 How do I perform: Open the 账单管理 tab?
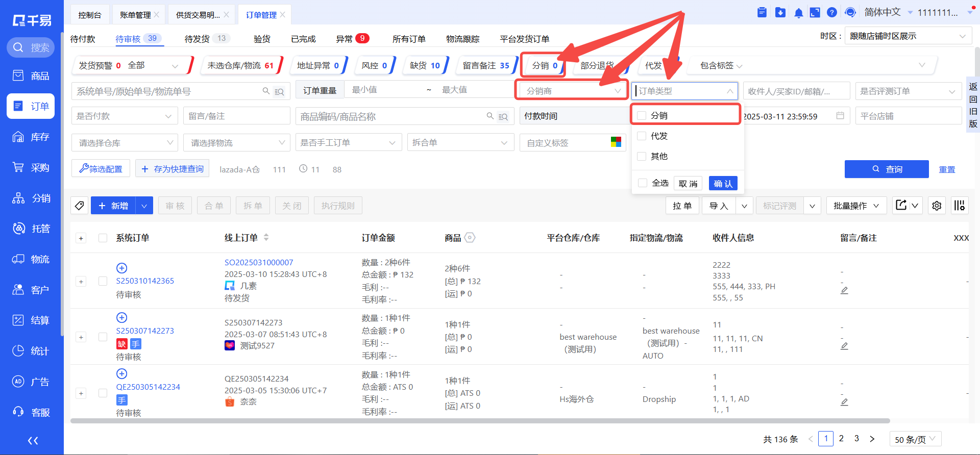(135, 15)
